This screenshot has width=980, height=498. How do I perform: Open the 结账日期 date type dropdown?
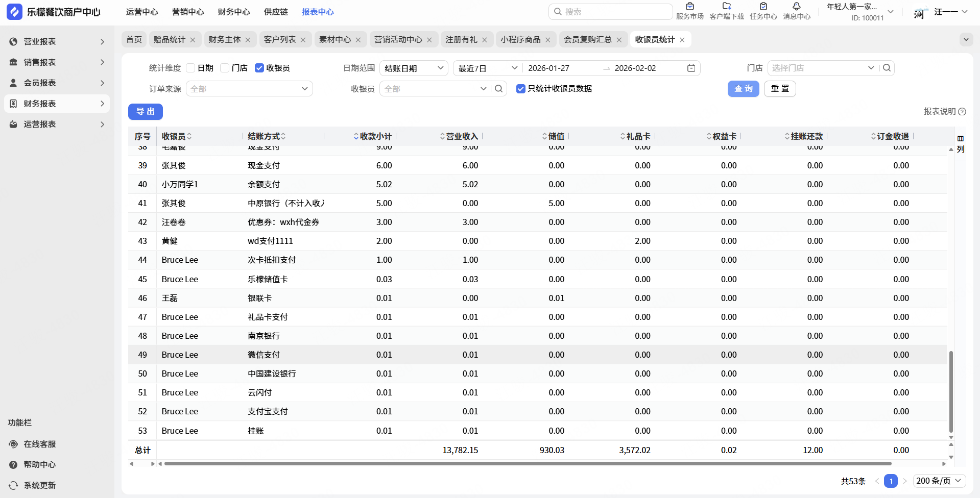click(x=414, y=68)
